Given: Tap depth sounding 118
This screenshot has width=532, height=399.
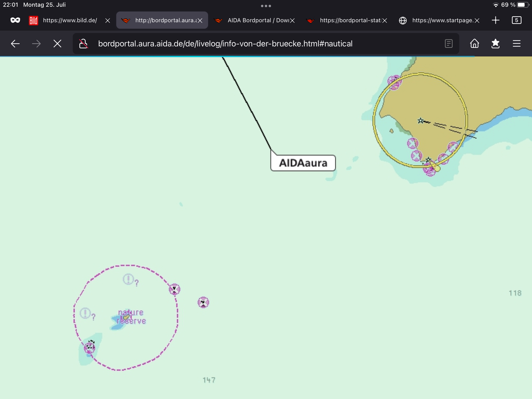Looking at the screenshot, I should [515, 293].
